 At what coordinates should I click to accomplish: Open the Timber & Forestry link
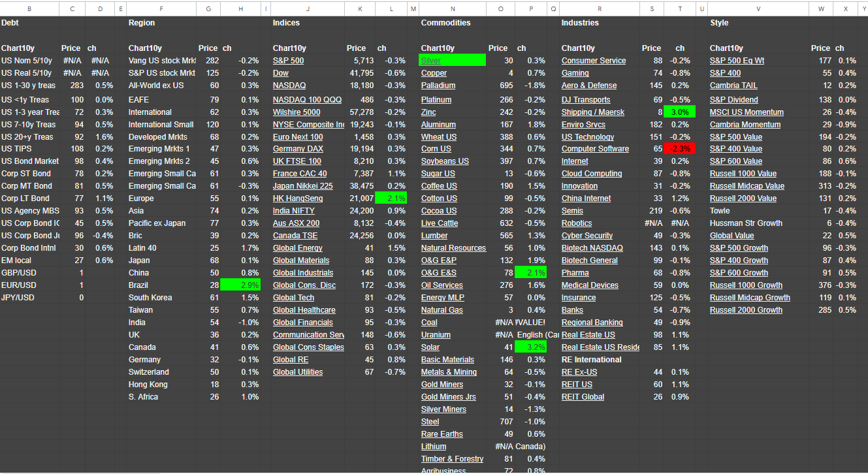pos(453,459)
